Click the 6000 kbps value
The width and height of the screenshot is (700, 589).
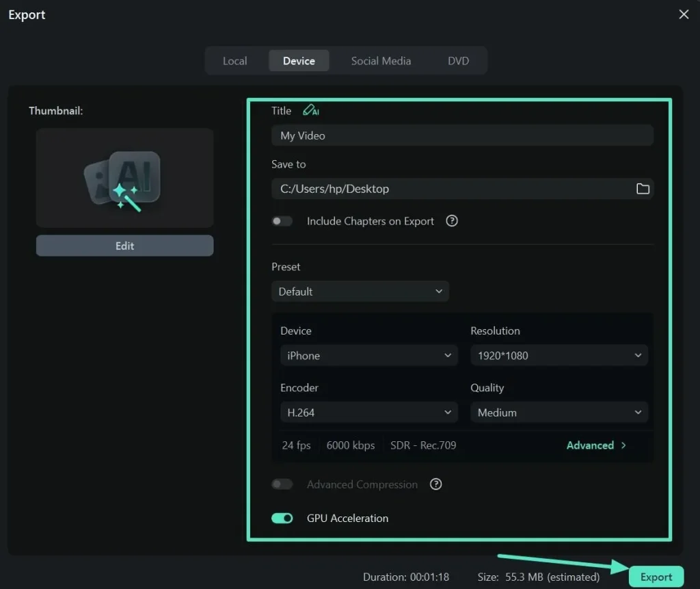[351, 445]
